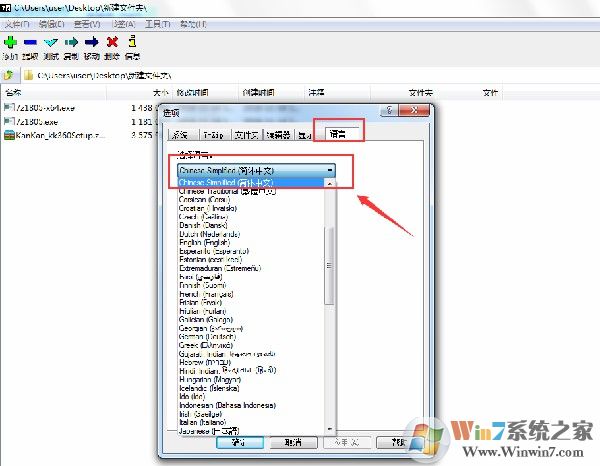Click the Info (信息) toolbar icon
This screenshot has width=600, height=466.
coord(132,41)
